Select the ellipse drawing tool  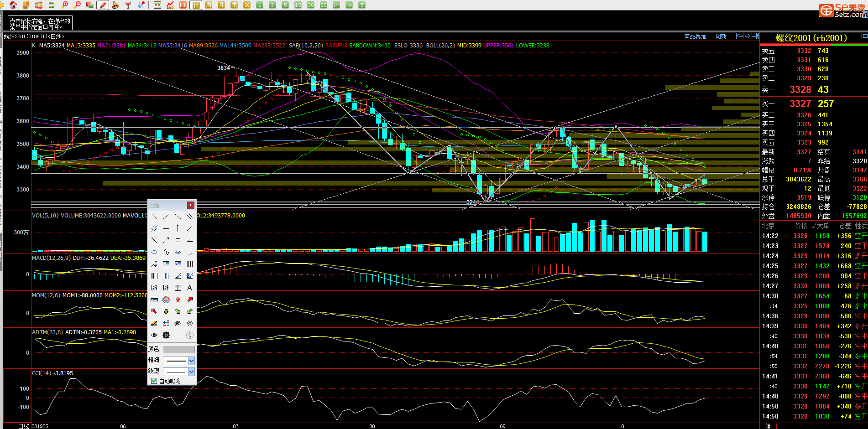[x=154, y=252]
